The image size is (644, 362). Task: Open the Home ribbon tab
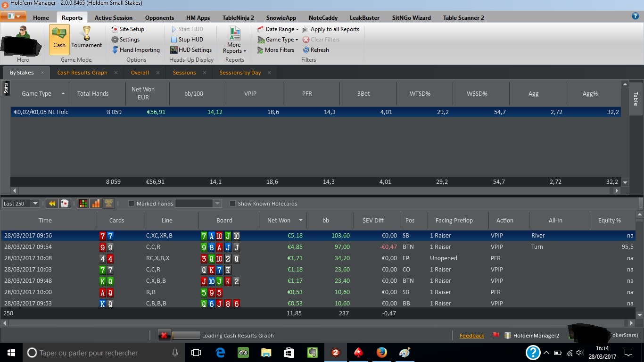pos(41,18)
